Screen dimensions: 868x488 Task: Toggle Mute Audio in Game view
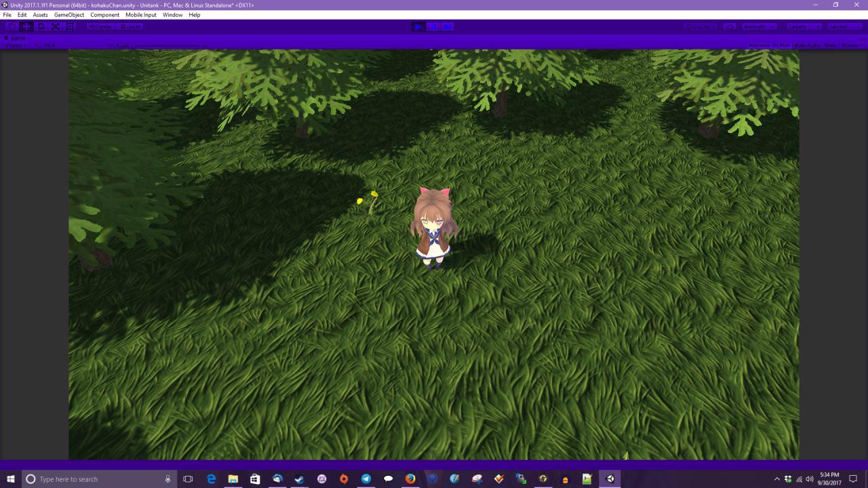pos(807,45)
